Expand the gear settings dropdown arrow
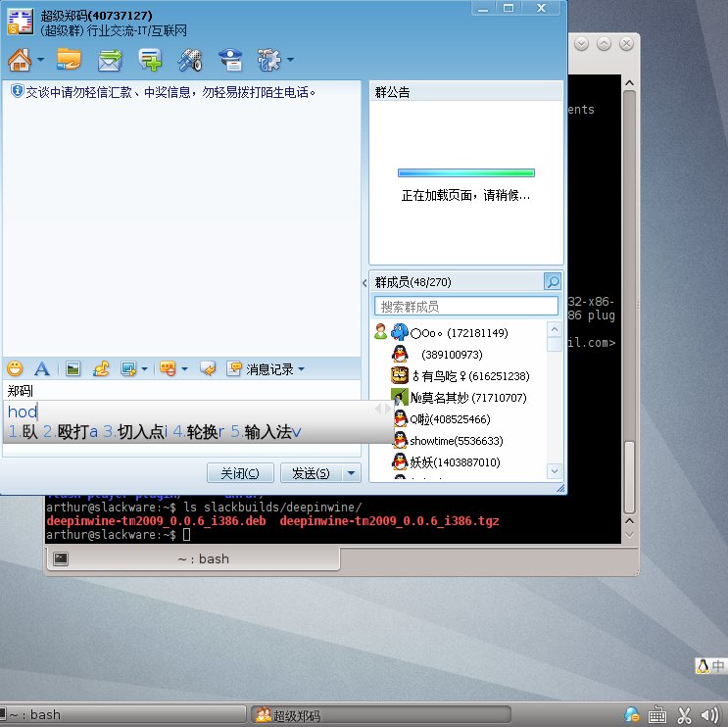728x727 pixels. pos(291,60)
